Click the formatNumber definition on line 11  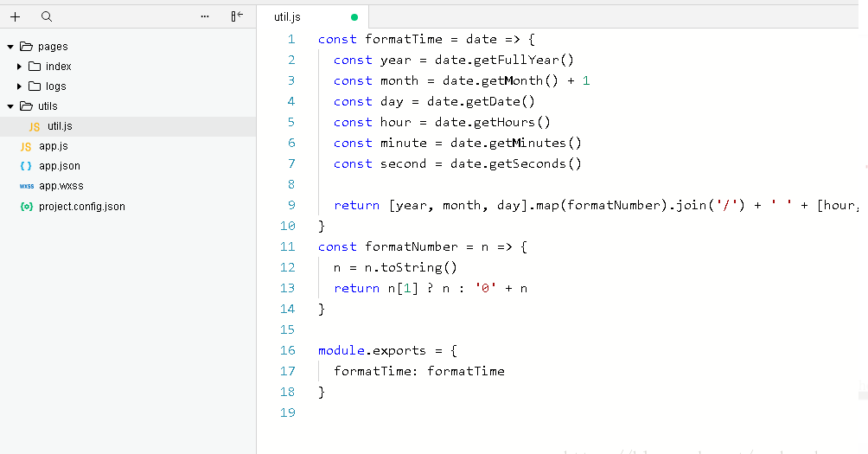[x=412, y=246]
